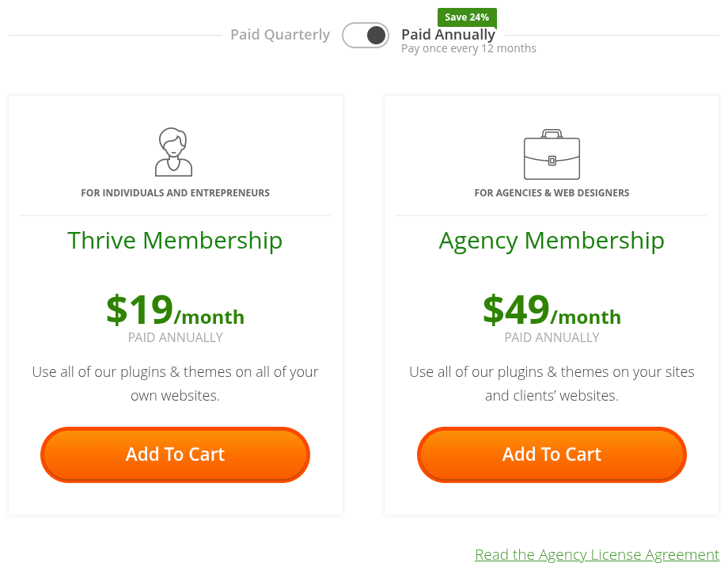Image resolution: width=728 pixels, height=578 pixels.
Task: Click the $49/month price
Action: click(552, 310)
